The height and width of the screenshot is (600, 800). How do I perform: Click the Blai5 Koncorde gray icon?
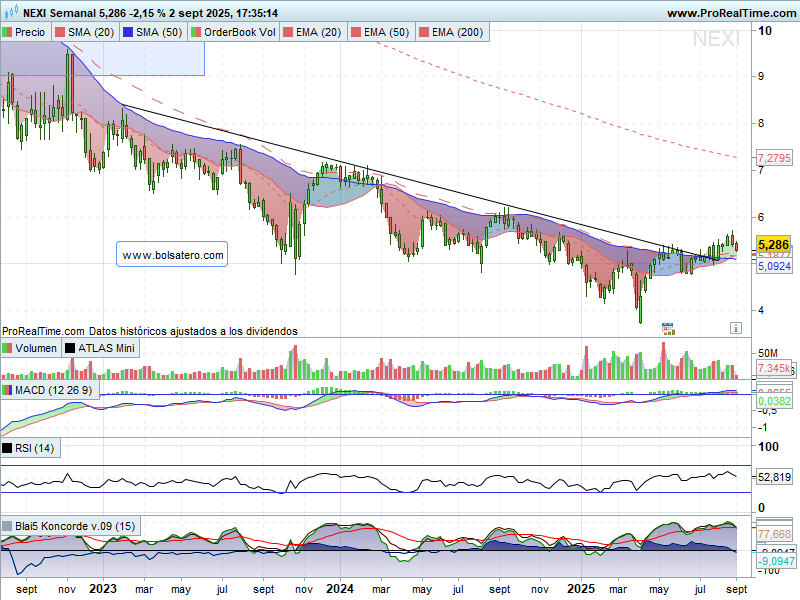pos(8,526)
